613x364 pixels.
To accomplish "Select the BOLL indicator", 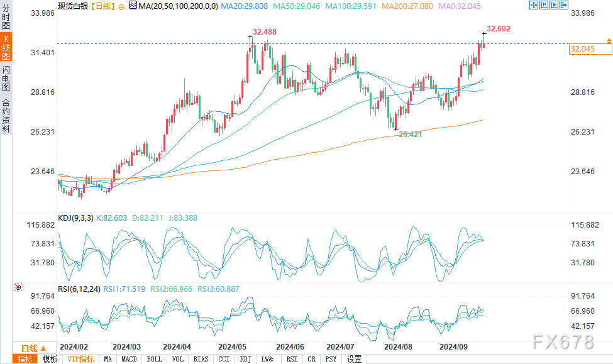I will click(x=155, y=359).
